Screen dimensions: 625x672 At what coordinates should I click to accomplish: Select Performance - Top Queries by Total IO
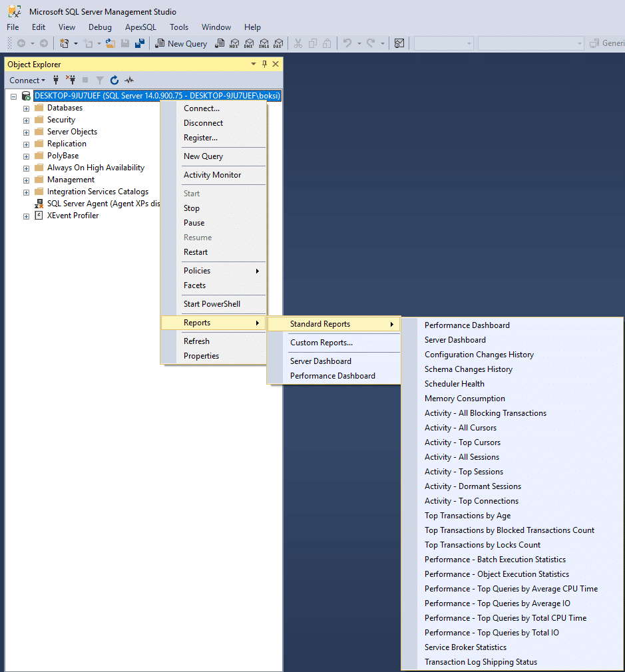(x=491, y=633)
